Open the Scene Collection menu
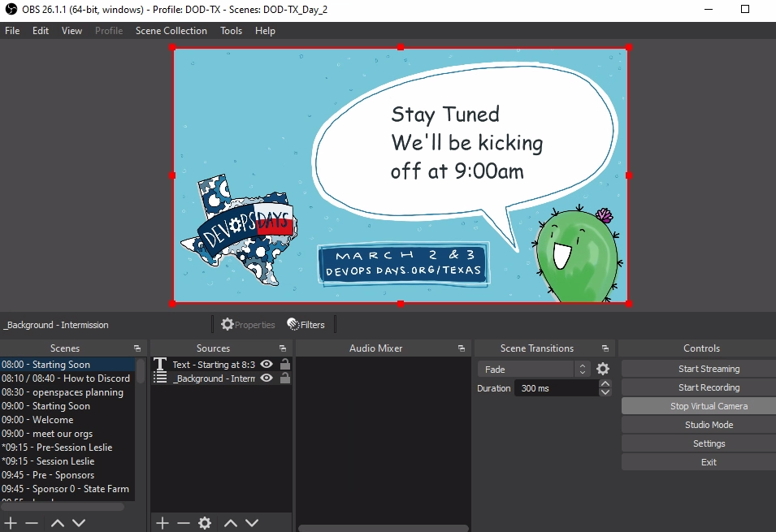This screenshot has height=532, width=776. coord(171,31)
